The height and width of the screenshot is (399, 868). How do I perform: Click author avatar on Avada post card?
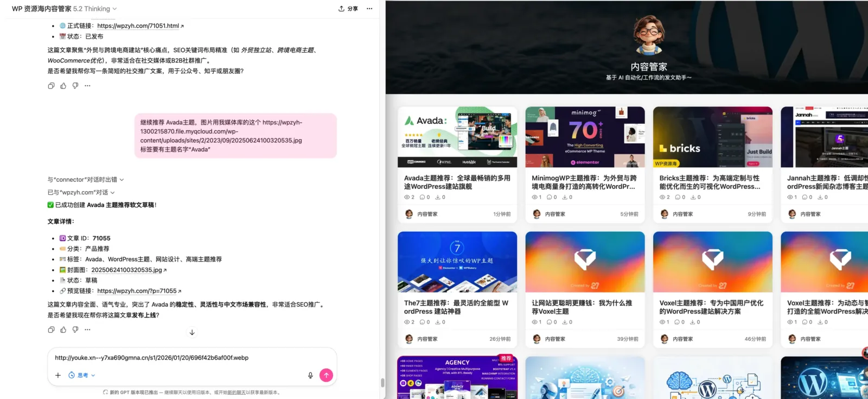coord(409,214)
